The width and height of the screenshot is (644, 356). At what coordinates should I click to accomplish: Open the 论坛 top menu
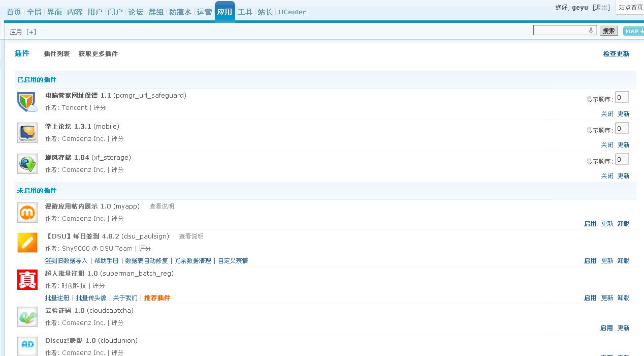136,12
